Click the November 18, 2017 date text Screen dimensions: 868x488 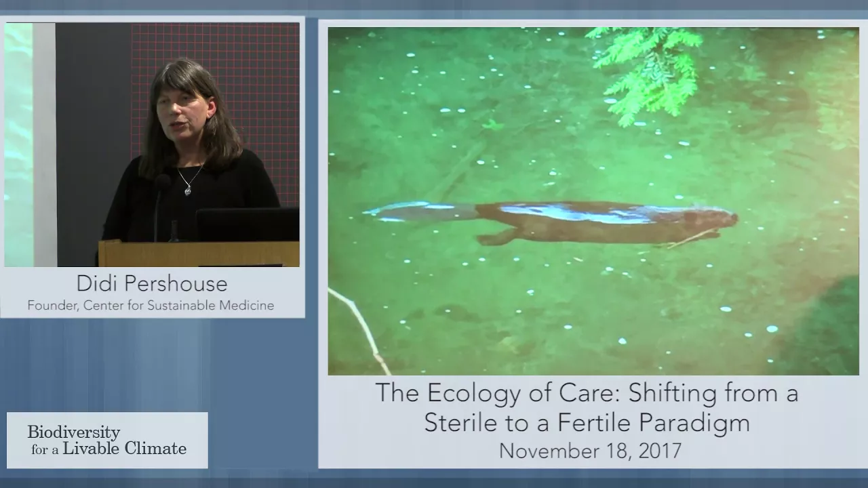pyautogui.click(x=590, y=451)
